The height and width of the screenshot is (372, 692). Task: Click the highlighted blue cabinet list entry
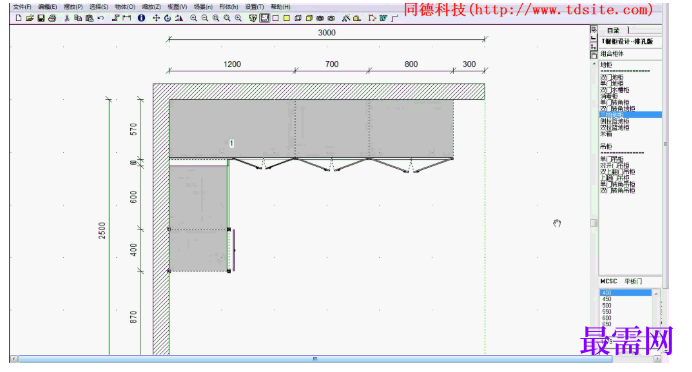[630, 115]
